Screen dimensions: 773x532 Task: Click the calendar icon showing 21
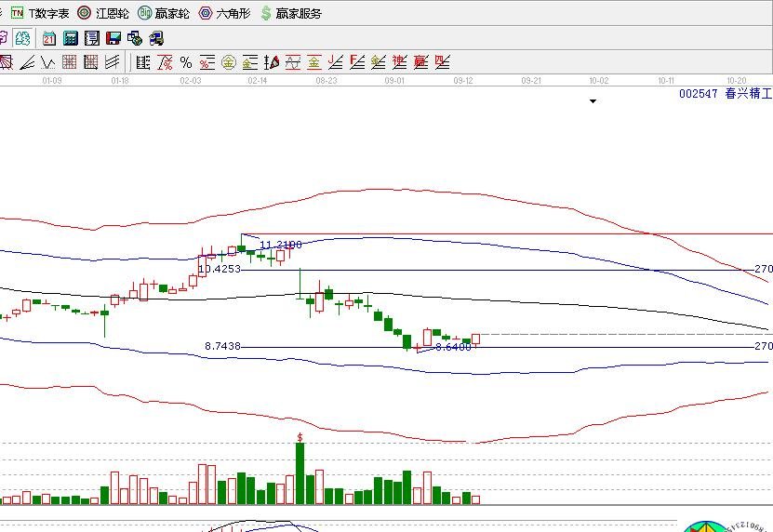pyautogui.click(x=49, y=38)
